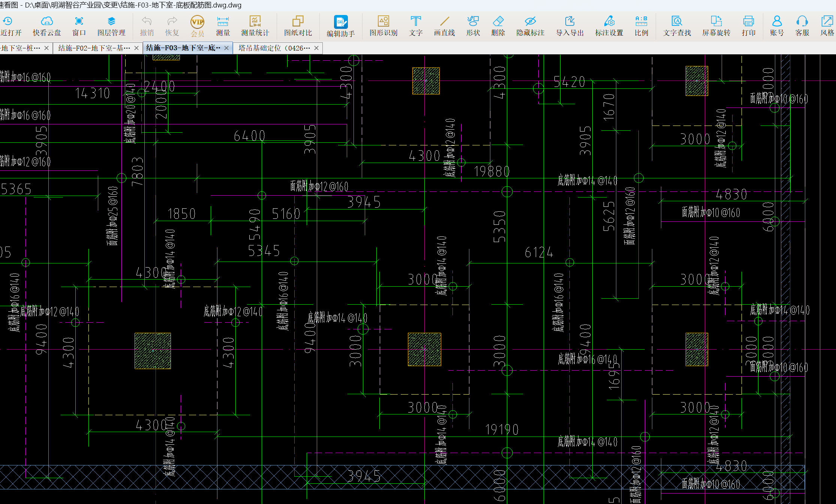
Task: Click the 14310 dimension label
Action: pos(92,93)
